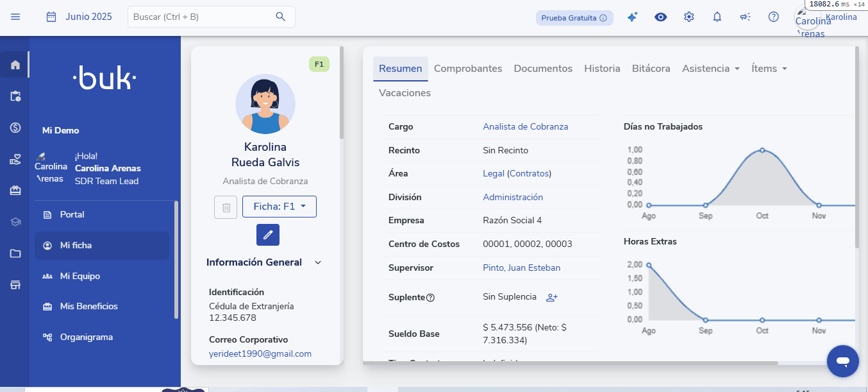Toggle the eye visibility icon

coord(660,17)
